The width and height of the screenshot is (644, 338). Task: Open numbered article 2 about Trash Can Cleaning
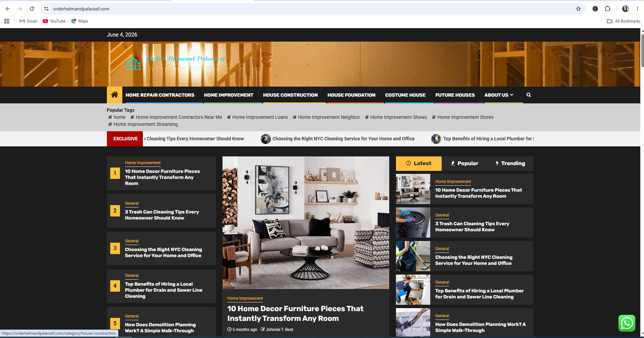162,215
